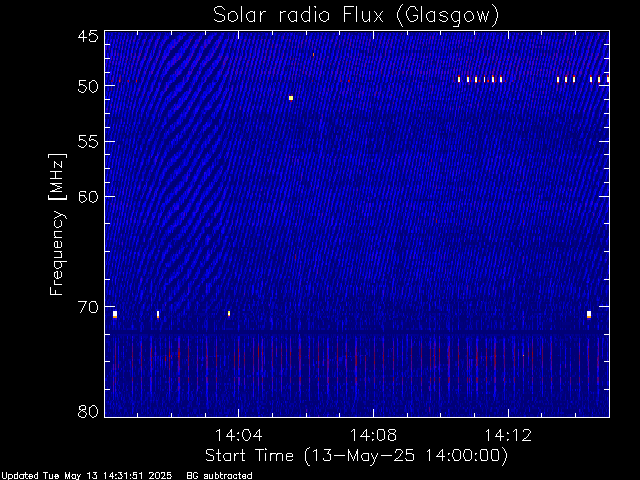Click the "Solar radio Flux (Glasgow)" title

pos(356,16)
